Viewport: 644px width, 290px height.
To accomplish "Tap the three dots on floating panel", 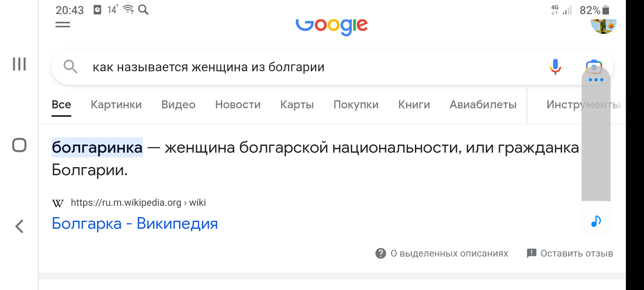I will pos(596,80).
